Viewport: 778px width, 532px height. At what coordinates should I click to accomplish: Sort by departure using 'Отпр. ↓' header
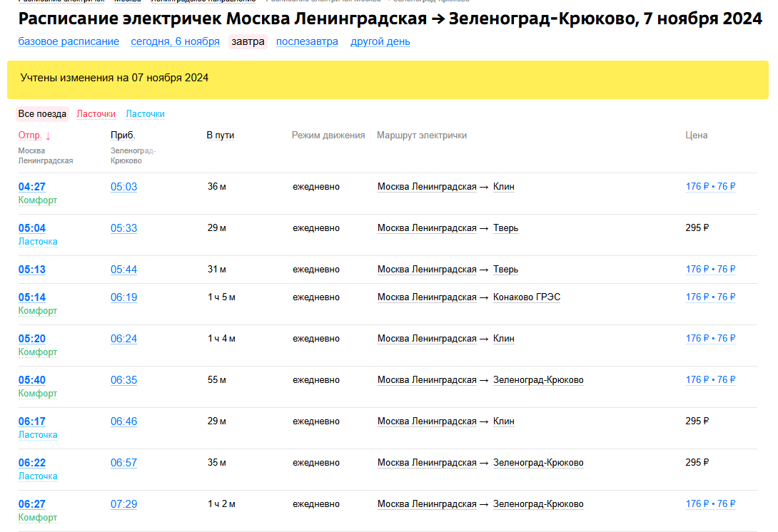click(x=34, y=135)
